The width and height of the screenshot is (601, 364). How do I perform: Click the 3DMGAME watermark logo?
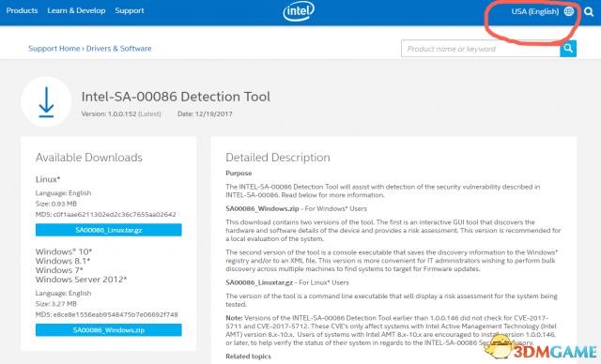click(x=541, y=348)
